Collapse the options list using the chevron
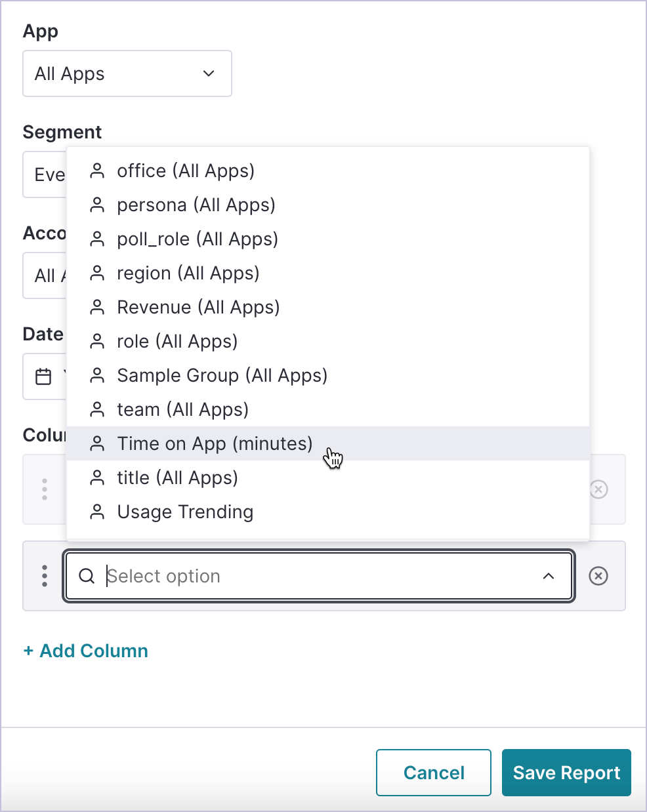This screenshot has width=647, height=812. click(x=549, y=576)
